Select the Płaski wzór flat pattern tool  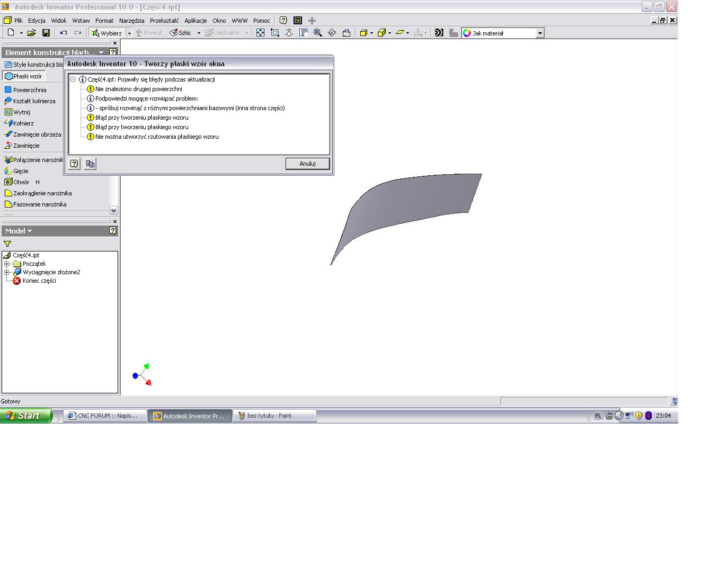[24, 76]
